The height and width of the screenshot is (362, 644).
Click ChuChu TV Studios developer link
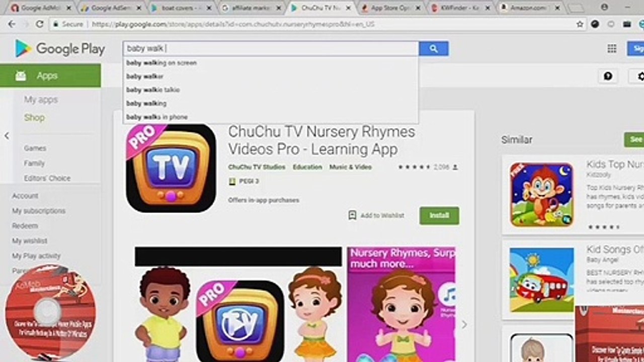[x=257, y=167]
